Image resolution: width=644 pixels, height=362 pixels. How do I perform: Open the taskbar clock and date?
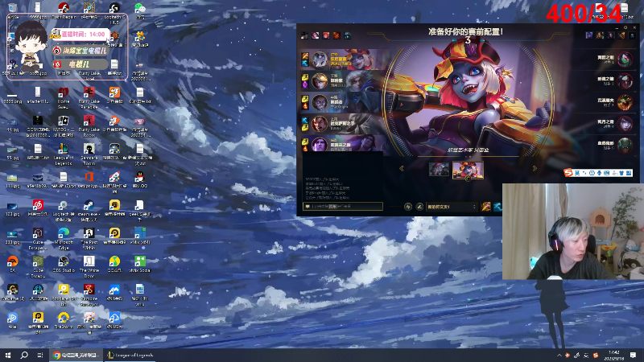pyautogui.click(x=613, y=355)
